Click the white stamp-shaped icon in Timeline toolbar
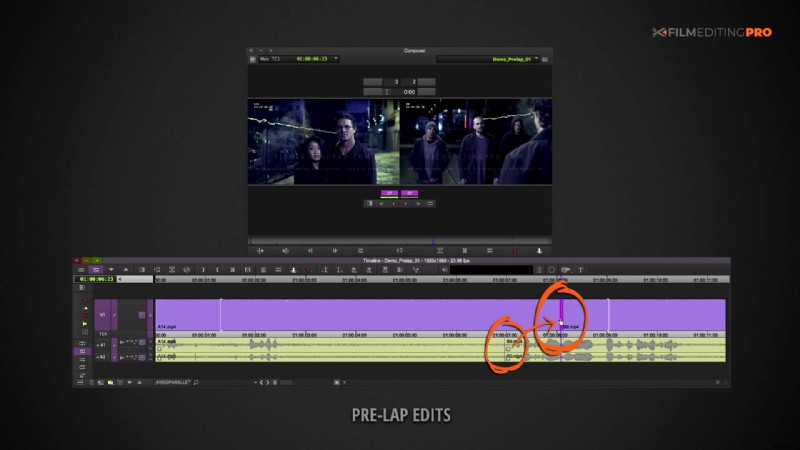This screenshot has width=800, height=450. click(293, 270)
